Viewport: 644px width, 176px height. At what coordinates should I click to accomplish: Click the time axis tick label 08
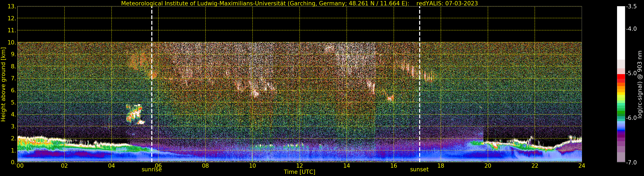[x=205, y=166]
